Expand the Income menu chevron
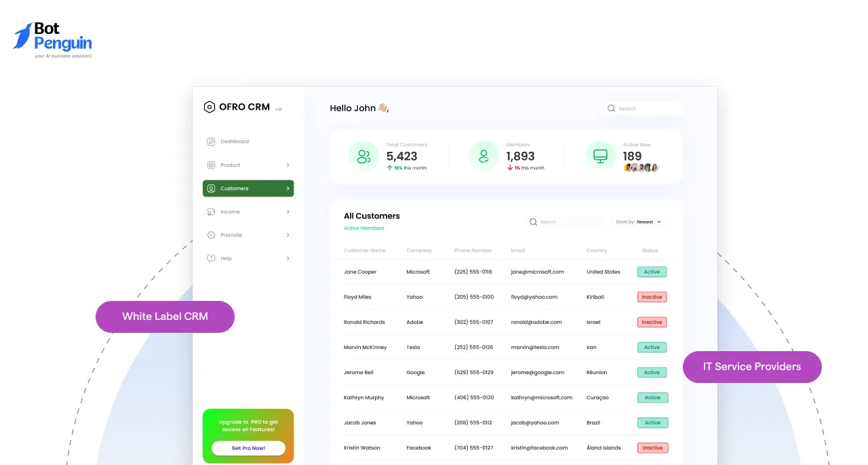The height and width of the screenshot is (465, 868). click(x=287, y=211)
